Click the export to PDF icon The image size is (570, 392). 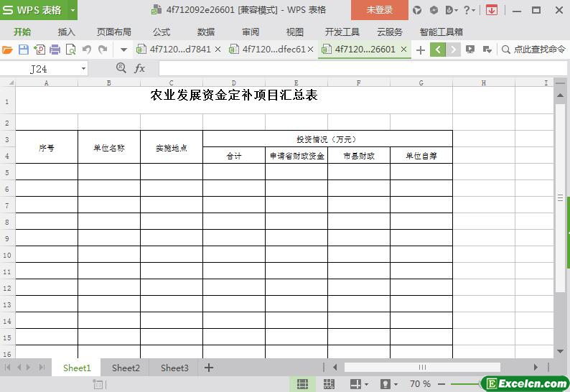coord(39,50)
